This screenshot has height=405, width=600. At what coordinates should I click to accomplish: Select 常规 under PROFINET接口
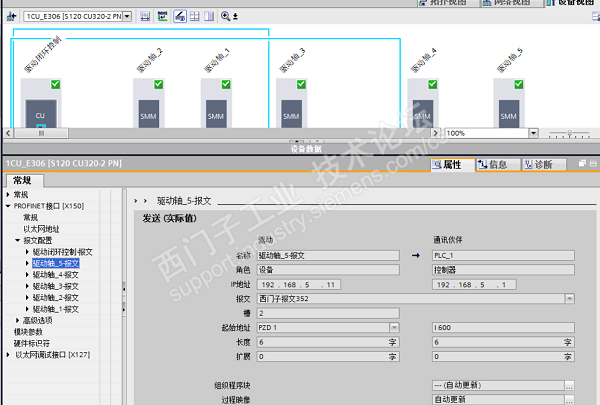[x=31, y=217]
